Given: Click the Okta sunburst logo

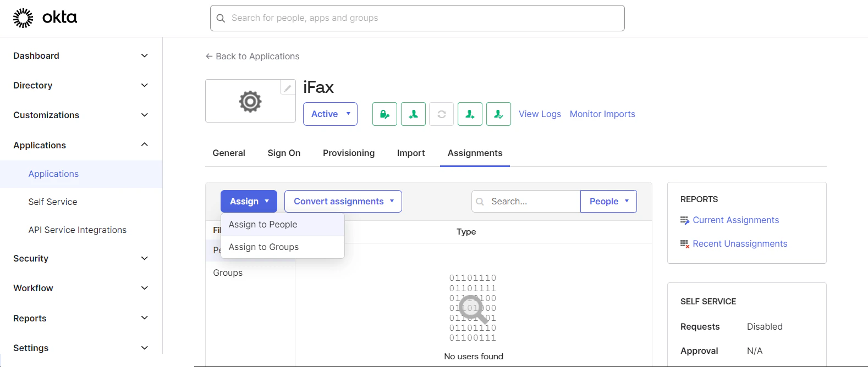Looking at the screenshot, I should pyautogui.click(x=23, y=18).
